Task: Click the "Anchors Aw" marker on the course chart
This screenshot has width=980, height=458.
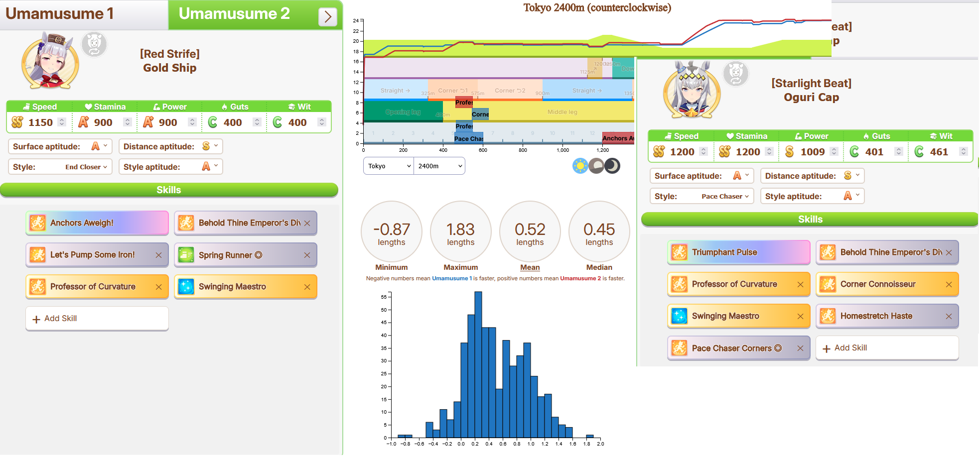Action: tap(618, 138)
